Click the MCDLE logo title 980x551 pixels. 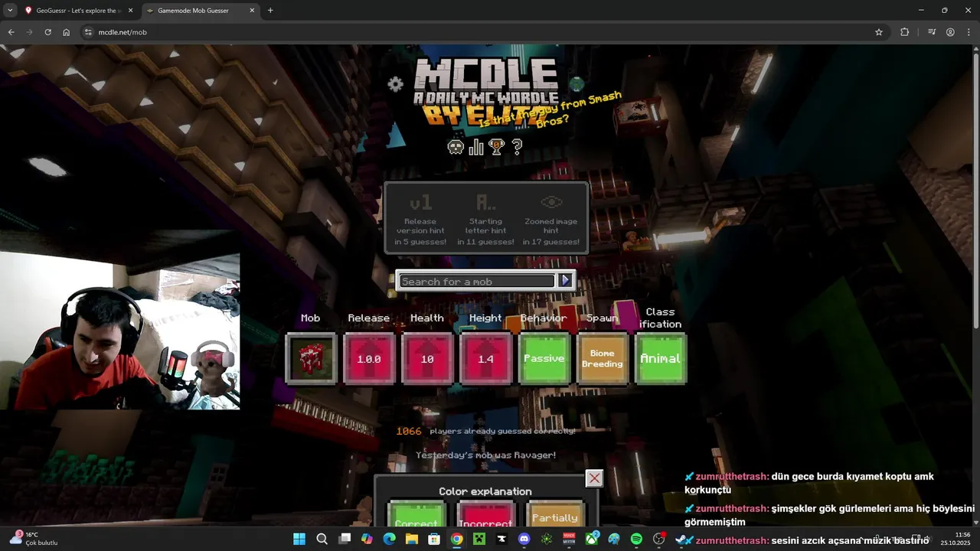486,90
